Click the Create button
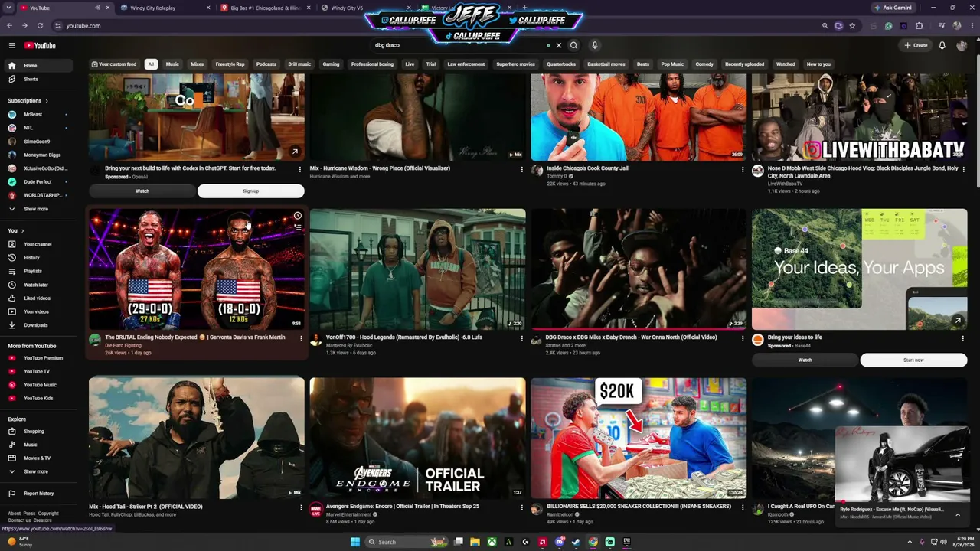Viewport: 980px width, 551px height. 916,45
